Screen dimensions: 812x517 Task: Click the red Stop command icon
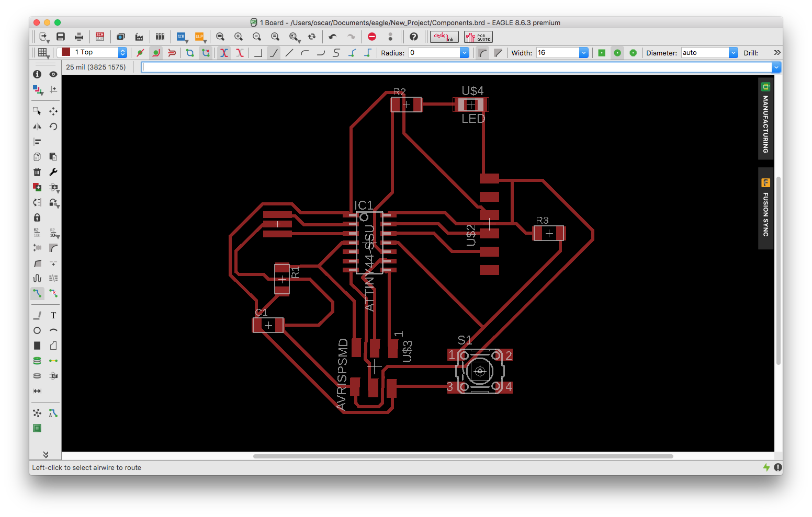(x=372, y=37)
